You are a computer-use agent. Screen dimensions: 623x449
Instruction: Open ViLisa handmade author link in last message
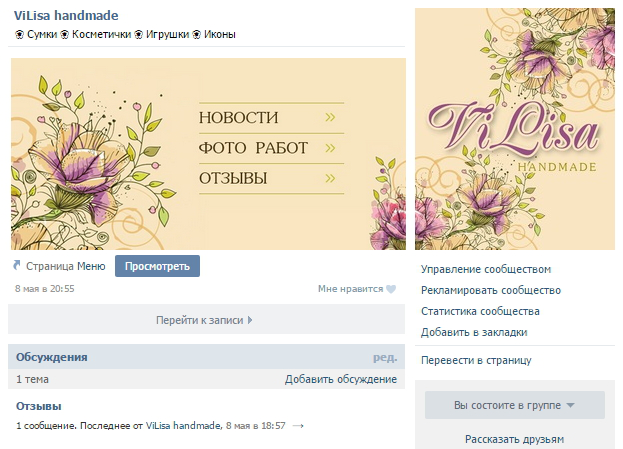[183, 426]
